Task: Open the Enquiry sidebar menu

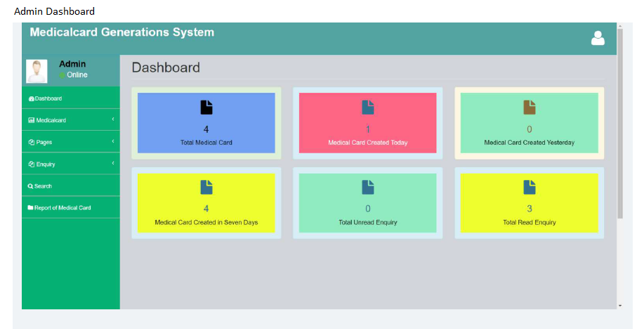Action: pos(71,163)
